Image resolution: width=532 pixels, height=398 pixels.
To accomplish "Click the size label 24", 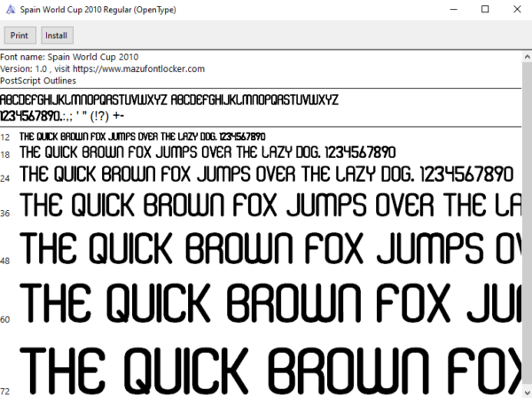I will click(x=5, y=178).
